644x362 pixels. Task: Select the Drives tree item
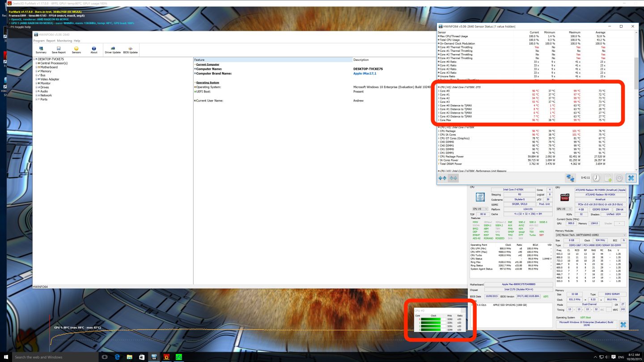[x=45, y=88]
